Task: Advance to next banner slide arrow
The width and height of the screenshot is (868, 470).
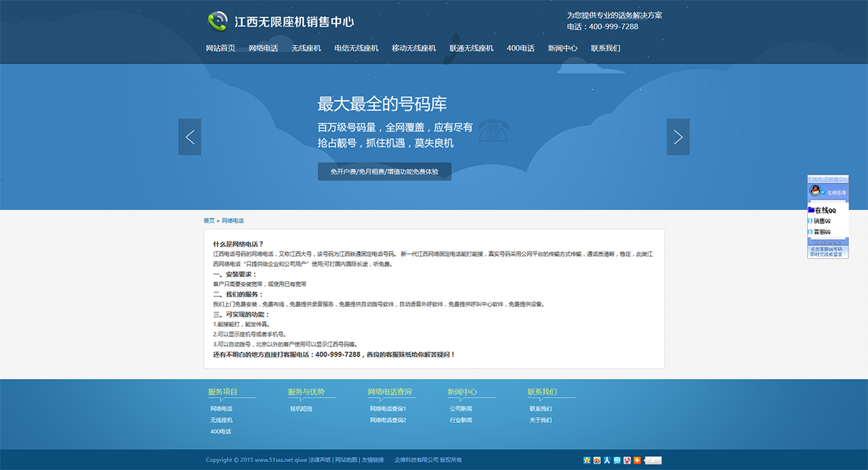Action: pos(678,137)
